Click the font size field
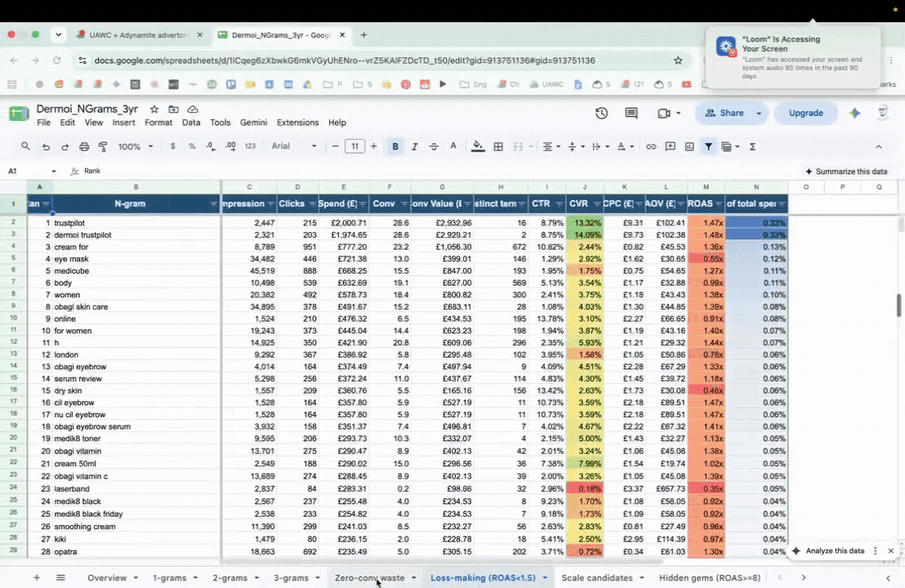905x588 pixels. click(354, 146)
